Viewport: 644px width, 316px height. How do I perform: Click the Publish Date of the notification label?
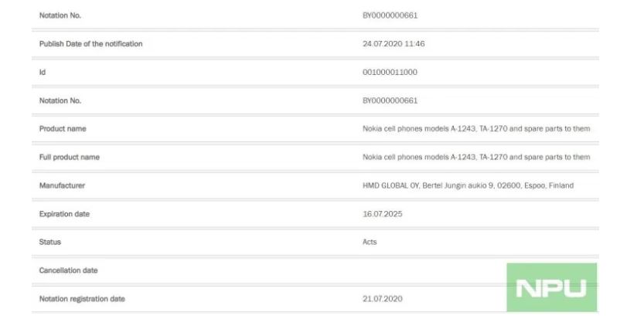[x=90, y=44]
